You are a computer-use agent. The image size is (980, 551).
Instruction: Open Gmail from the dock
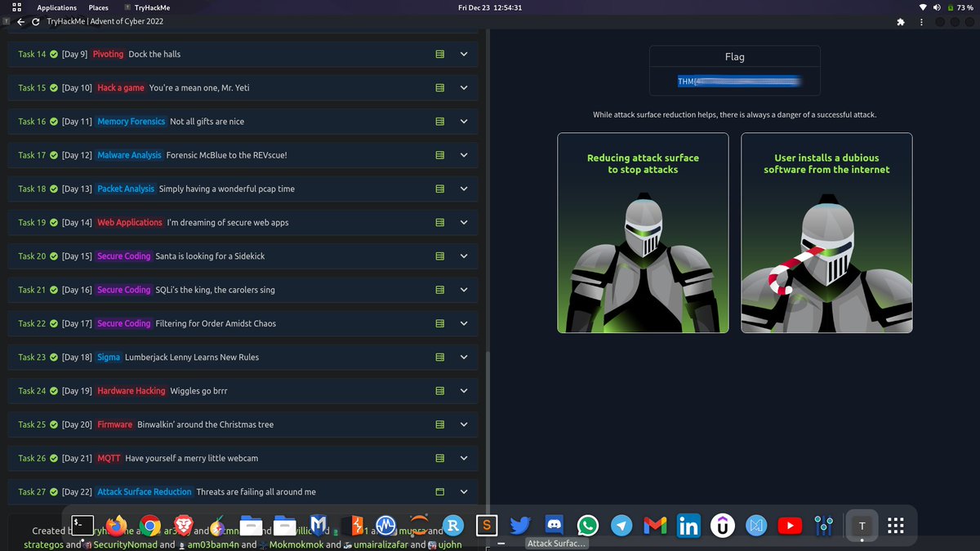tap(655, 526)
